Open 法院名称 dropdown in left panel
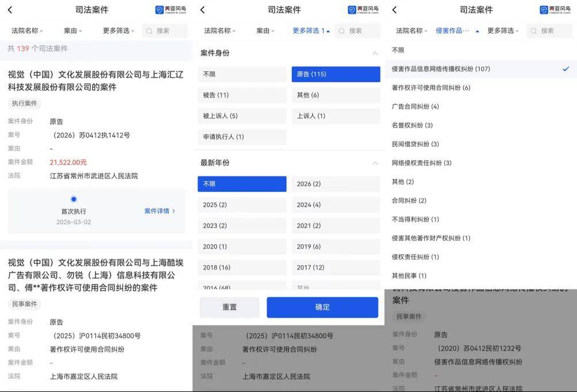This screenshot has height=392, width=577. pyautogui.click(x=27, y=31)
